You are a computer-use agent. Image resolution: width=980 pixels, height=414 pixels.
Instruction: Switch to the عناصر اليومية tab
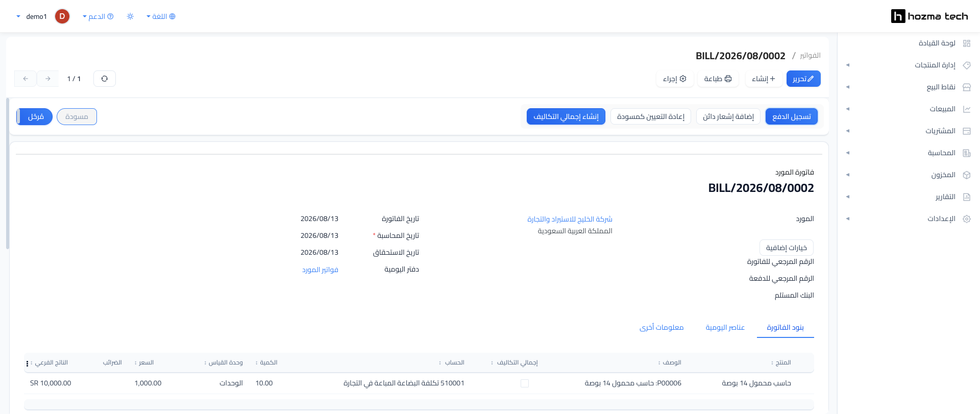(x=725, y=327)
